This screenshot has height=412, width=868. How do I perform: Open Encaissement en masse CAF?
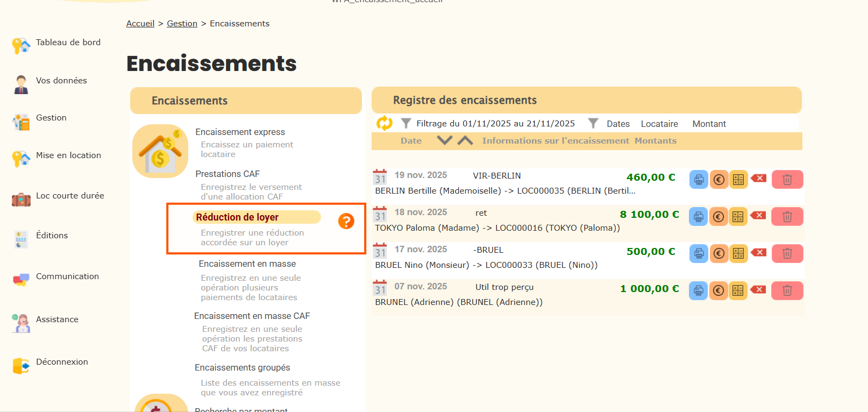click(252, 316)
